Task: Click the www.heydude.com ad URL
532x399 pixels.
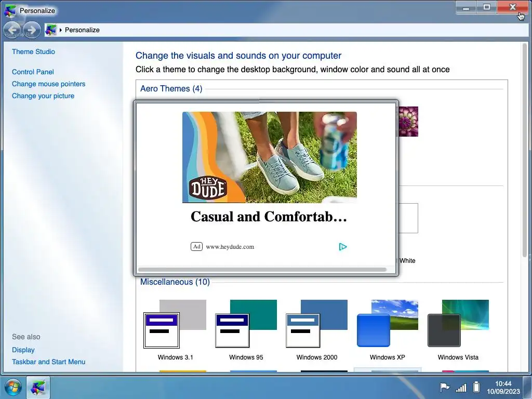Action: 230,247
